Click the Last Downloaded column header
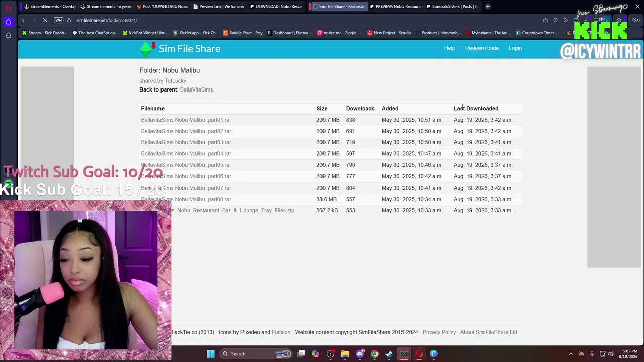644x362 pixels. [x=476, y=109]
